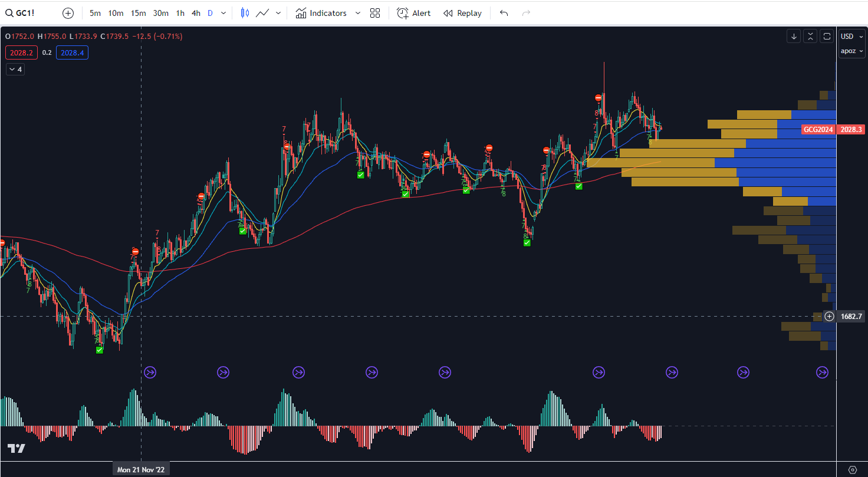This screenshot has width=868, height=477.
Task: Expand the interval dropdown next to D
Action: tap(223, 13)
